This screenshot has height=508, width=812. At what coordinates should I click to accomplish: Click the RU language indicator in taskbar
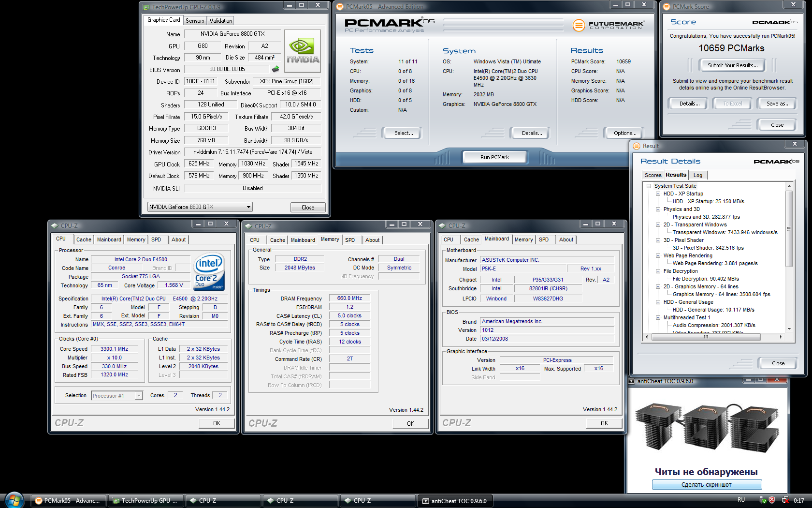(x=741, y=500)
